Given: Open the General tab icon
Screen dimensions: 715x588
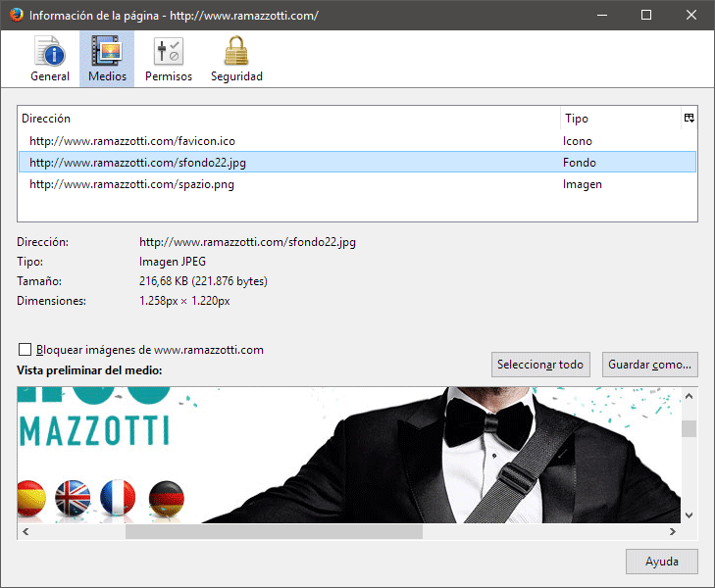Looking at the screenshot, I should click(x=50, y=59).
